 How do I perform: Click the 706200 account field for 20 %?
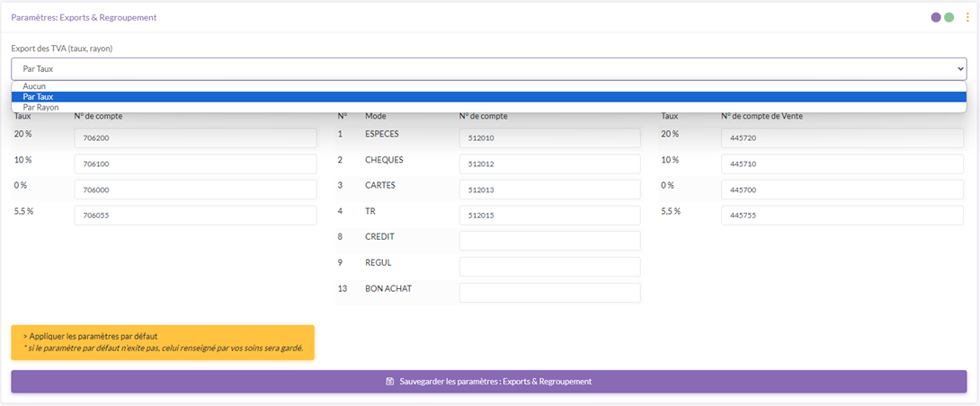tap(195, 138)
